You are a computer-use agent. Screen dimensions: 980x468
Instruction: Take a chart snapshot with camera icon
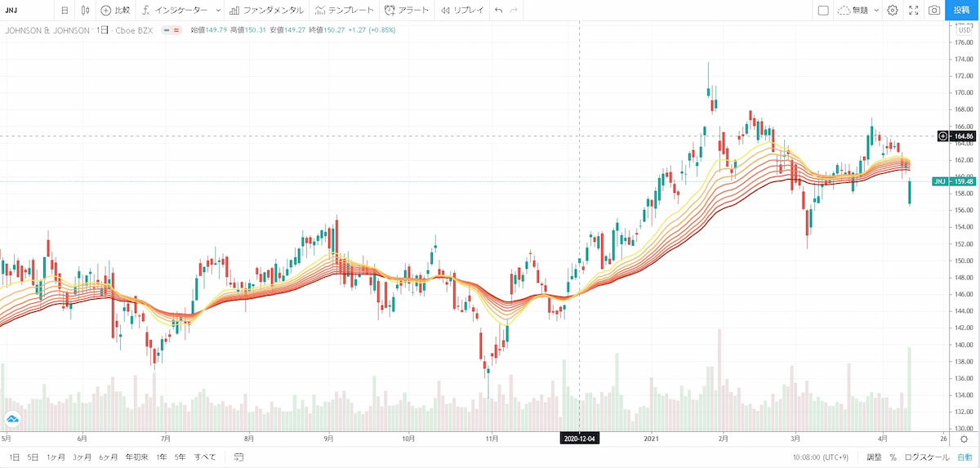[x=933, y=11]
